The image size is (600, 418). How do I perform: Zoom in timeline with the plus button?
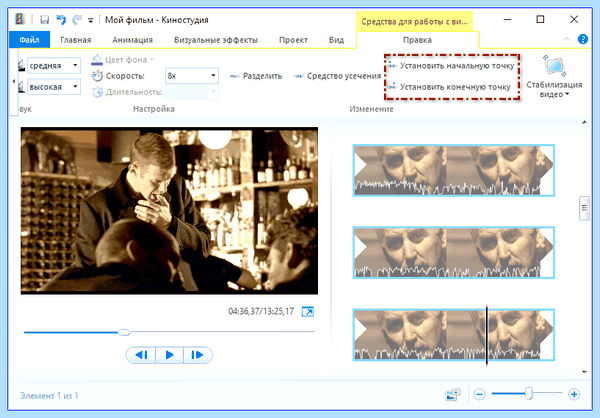[574, 394]
